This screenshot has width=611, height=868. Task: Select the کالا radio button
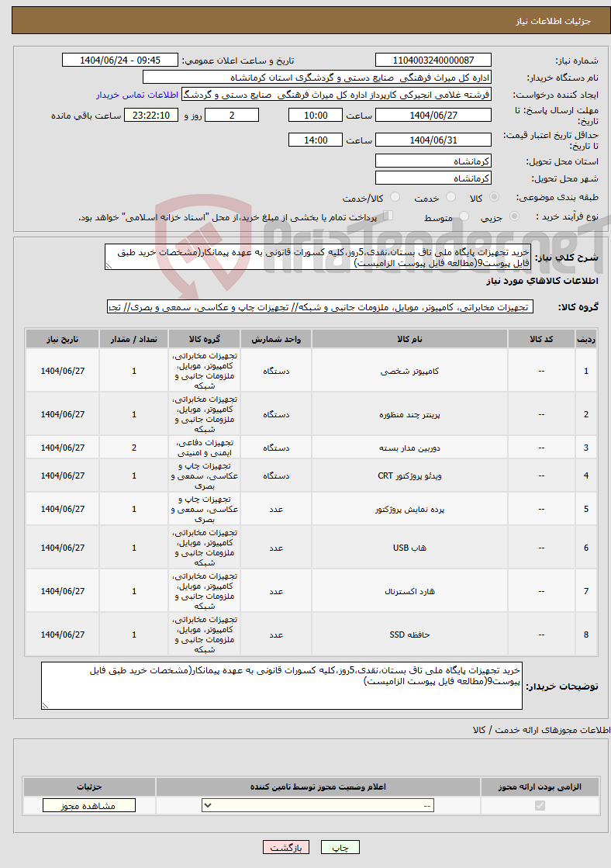(494, 197)
